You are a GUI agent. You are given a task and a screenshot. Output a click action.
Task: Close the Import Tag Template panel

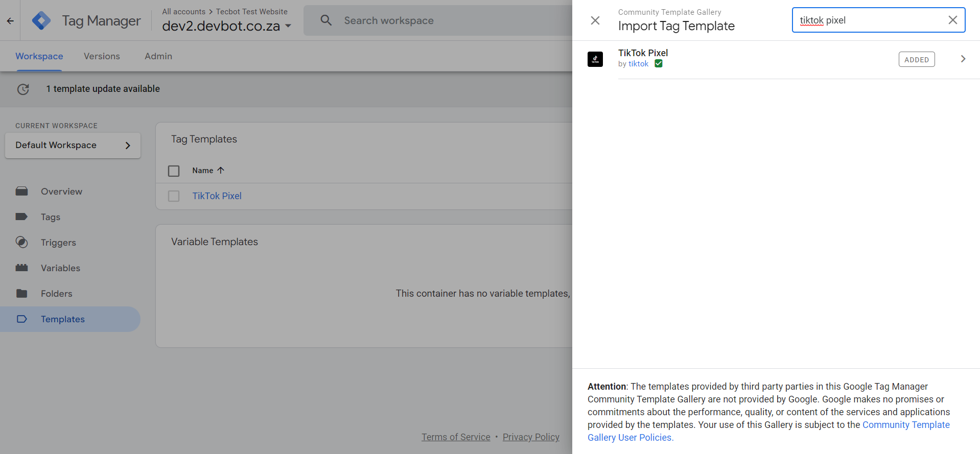click(x=595, y=20)
